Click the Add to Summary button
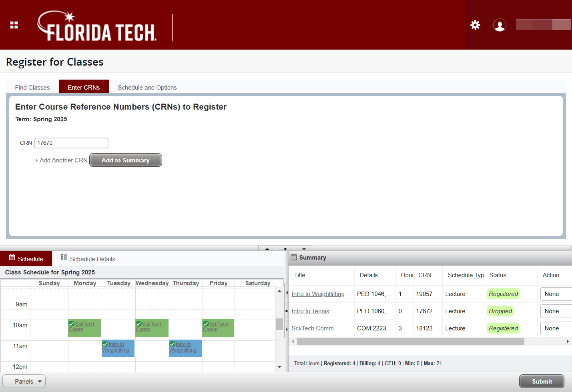Viewport: 572px width, 392px height. [x=126, y=160]
